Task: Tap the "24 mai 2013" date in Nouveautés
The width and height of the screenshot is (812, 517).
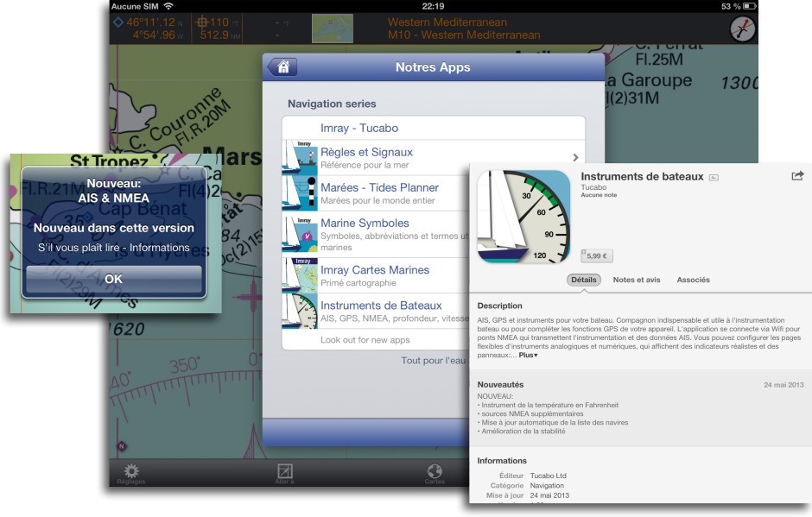Action: coord(783,385)
